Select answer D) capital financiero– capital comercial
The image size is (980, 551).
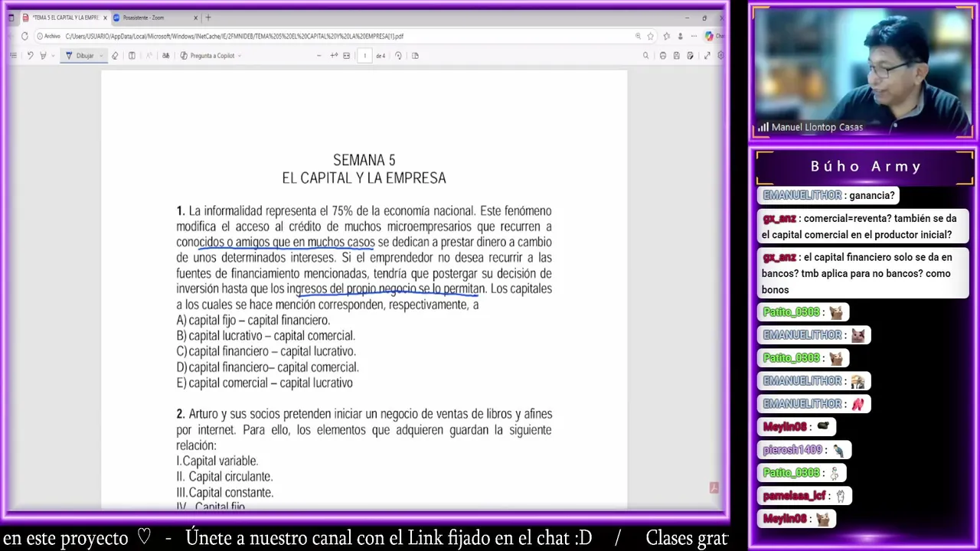click(267, 367)
